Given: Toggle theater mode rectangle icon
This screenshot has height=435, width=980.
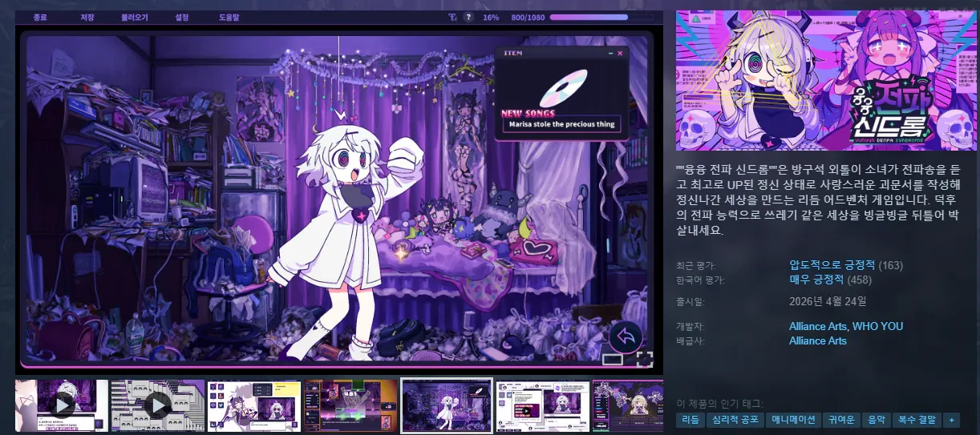Looking at the screenshot, I should [613, 360].
